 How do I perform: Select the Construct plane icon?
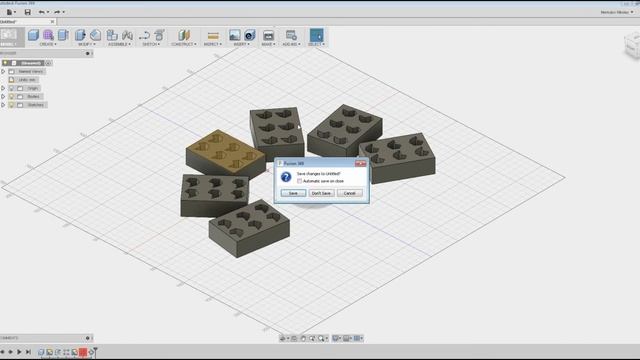[184, 35]
